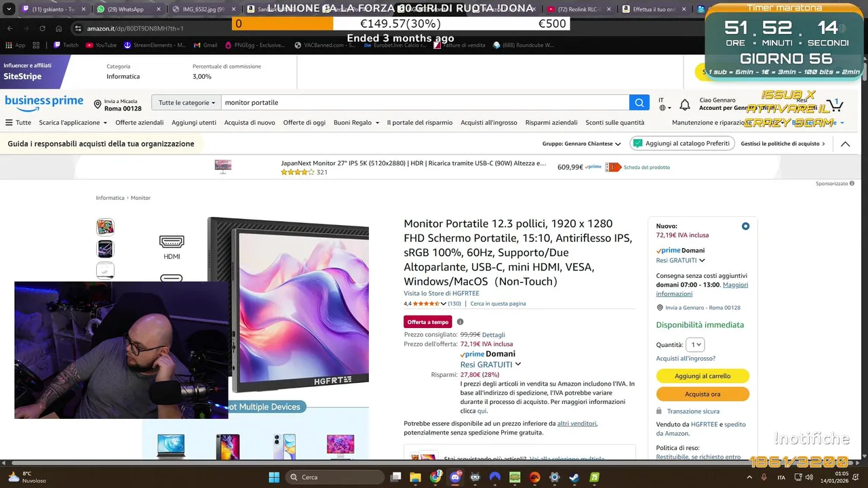This screenshot has height=488, width=868.
Task: Open the notifications bell icon
Action: click(x=685, y=104)
